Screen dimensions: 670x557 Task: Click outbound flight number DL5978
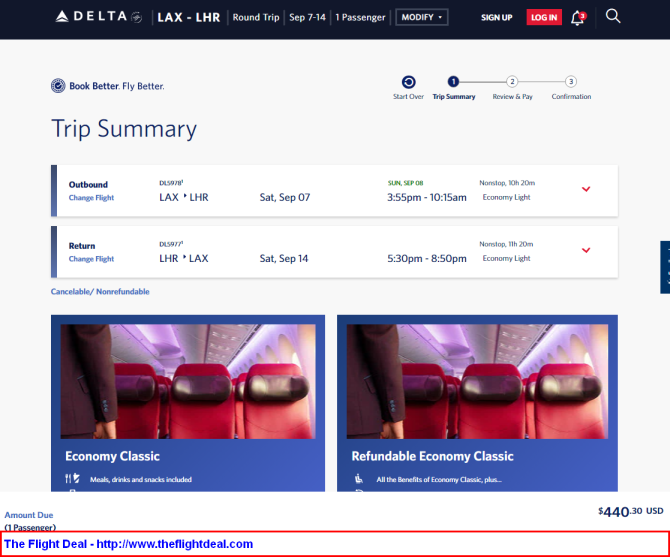171,183
